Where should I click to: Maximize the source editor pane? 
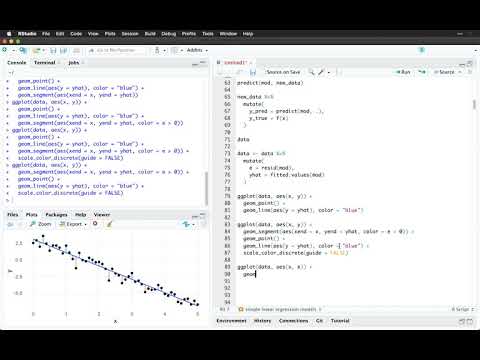pos(470,63)
